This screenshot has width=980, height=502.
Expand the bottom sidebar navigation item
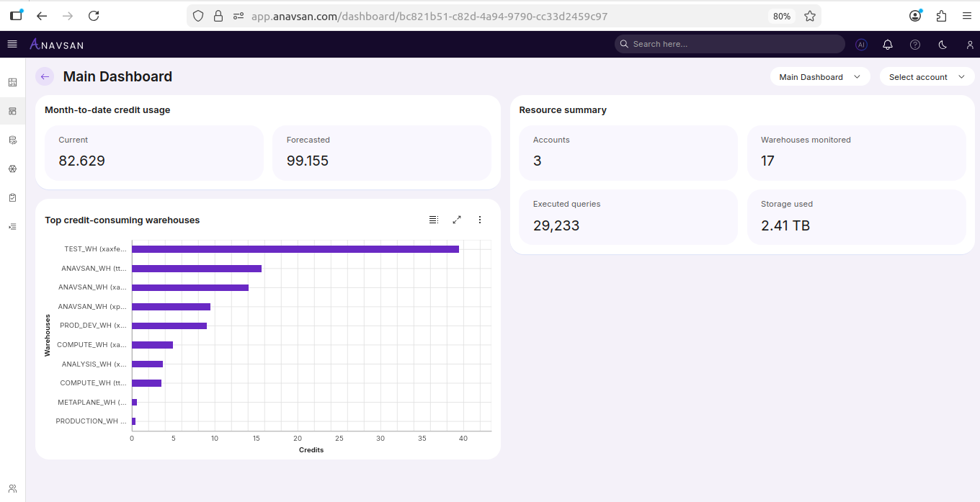point(12,226)
